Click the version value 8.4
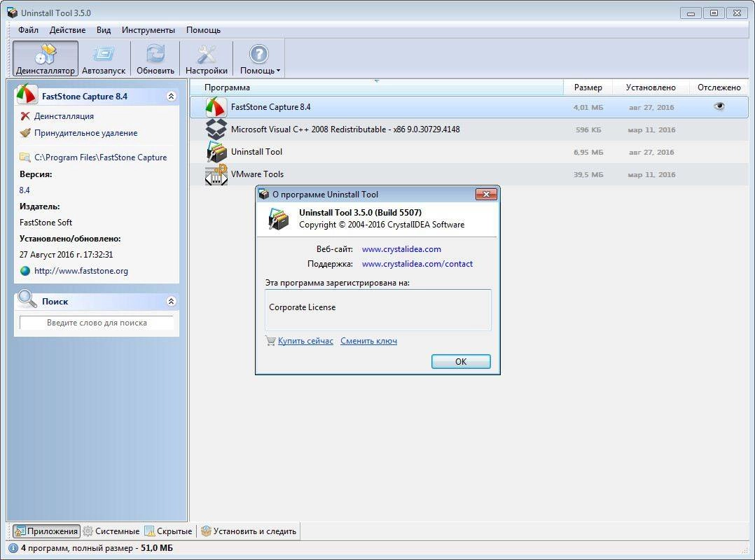Screen dimensions: 755x560 click(25, 190)
